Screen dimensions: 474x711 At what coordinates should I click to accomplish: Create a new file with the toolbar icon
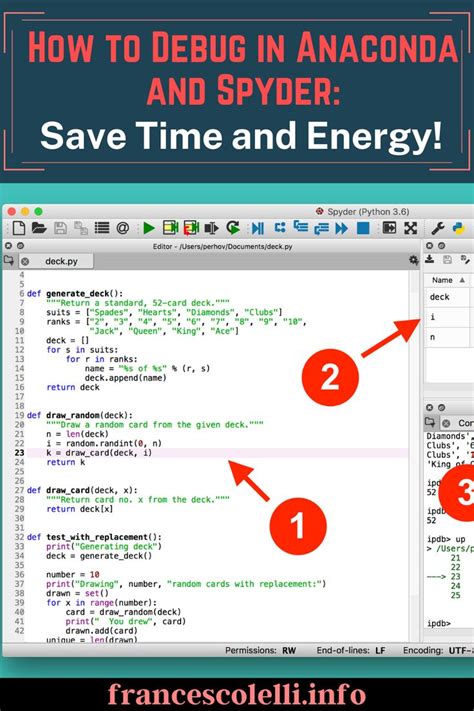pos(19,228)
